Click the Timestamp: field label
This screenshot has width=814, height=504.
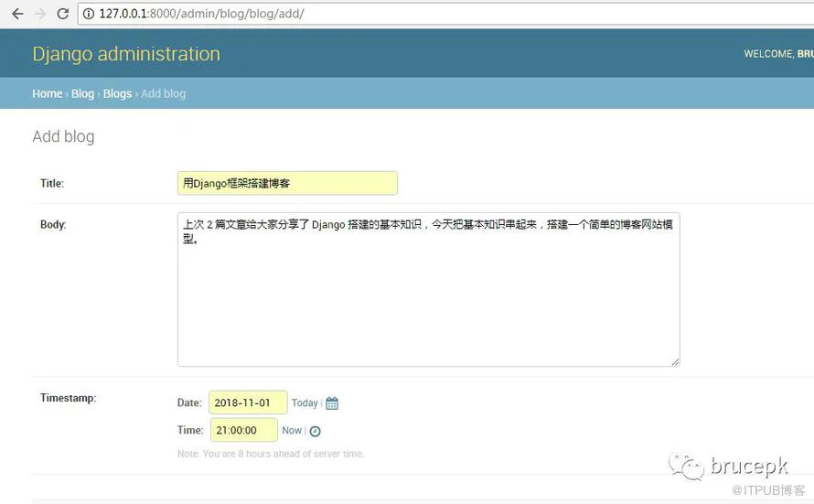[x=68, y=398]
